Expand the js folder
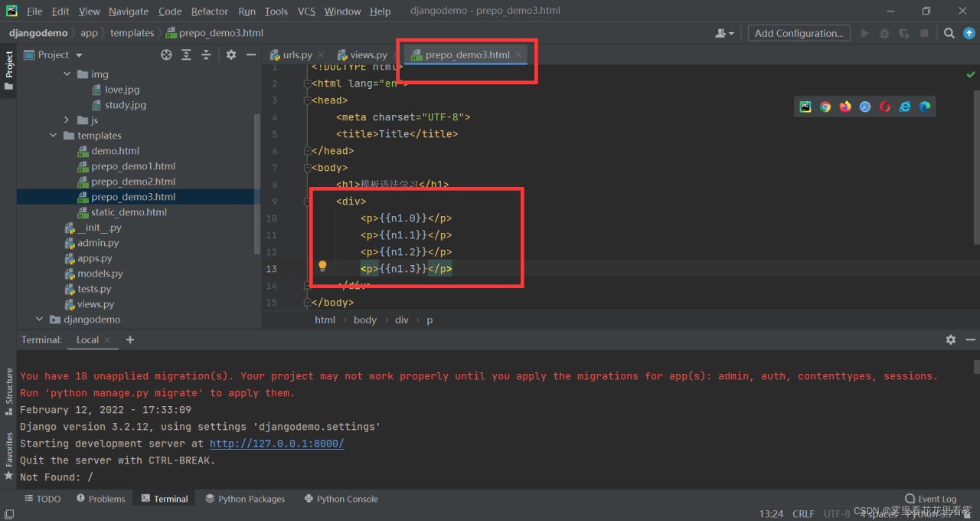The height and width of the screenshot is (521, 980). [67, 120]
